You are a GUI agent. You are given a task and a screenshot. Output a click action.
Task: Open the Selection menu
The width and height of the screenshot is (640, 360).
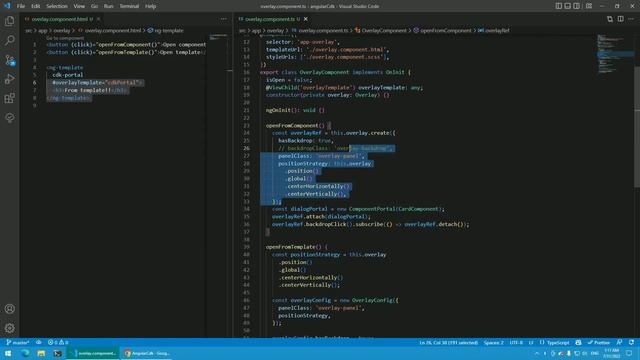click(57, 6)
